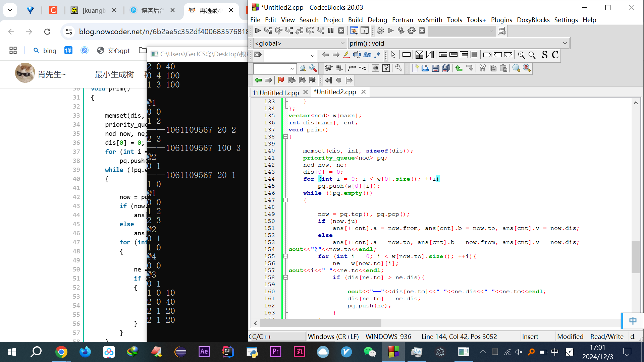Viewport: 644px width, 362px height.
Task: Click the Zoom in magnifier icon
Action: [x=521, y=55]
